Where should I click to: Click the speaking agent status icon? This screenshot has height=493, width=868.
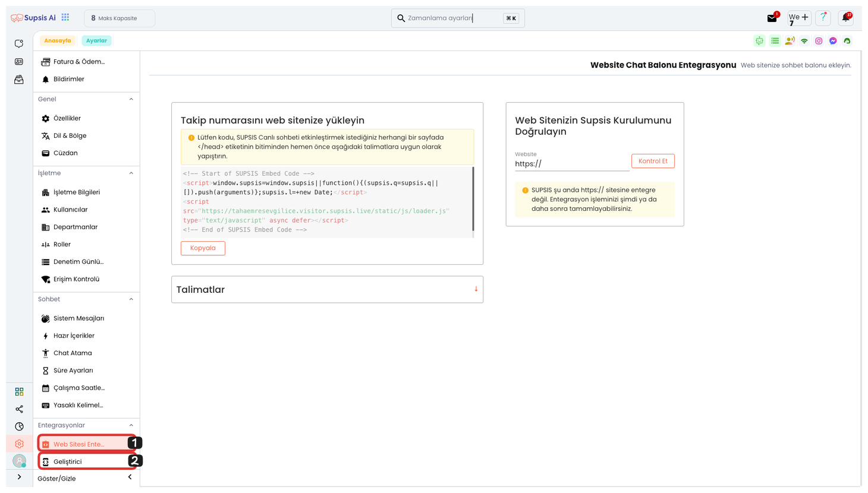[x=790, y=41]
